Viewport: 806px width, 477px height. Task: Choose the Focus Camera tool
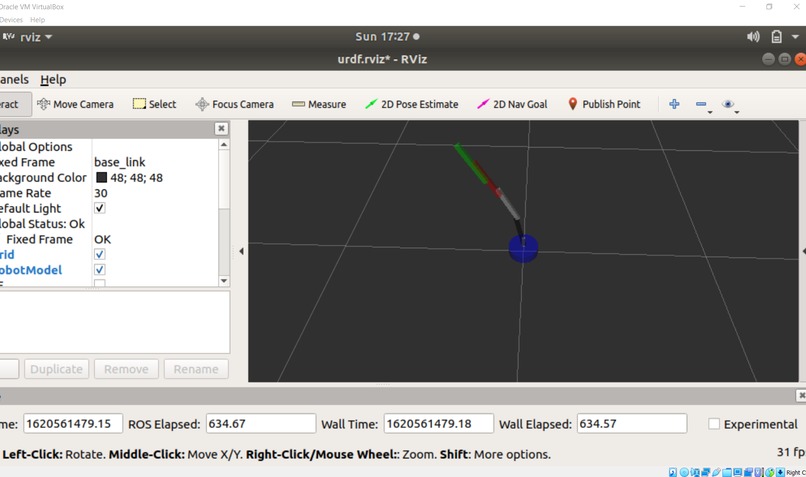pyautogui.click(x=234, y=104)
